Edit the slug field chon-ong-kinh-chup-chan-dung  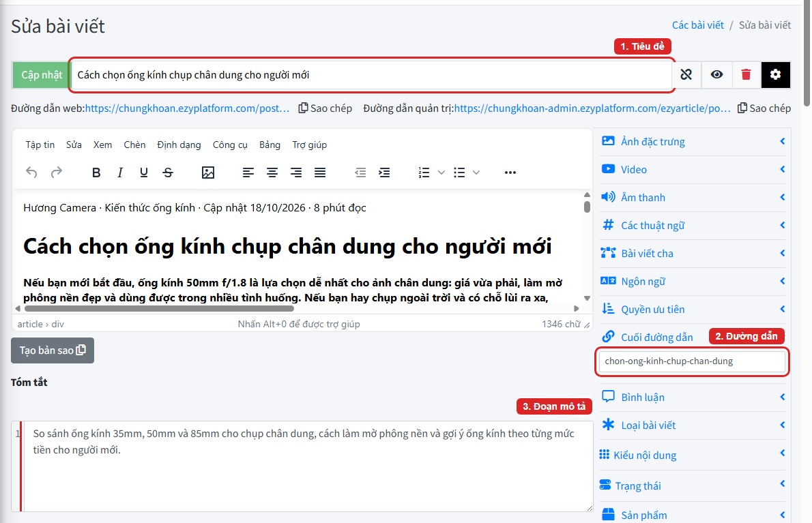tap(692, 361)
